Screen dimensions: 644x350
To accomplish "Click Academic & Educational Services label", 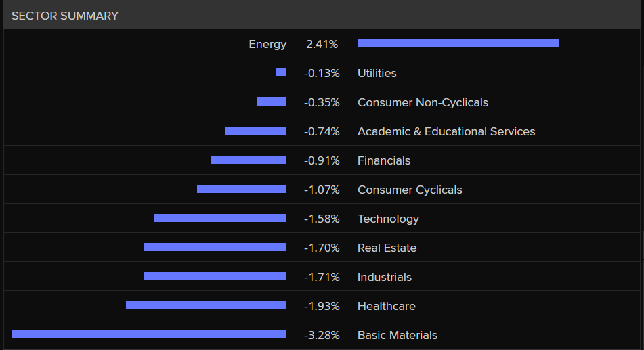I will click(446, 131).
